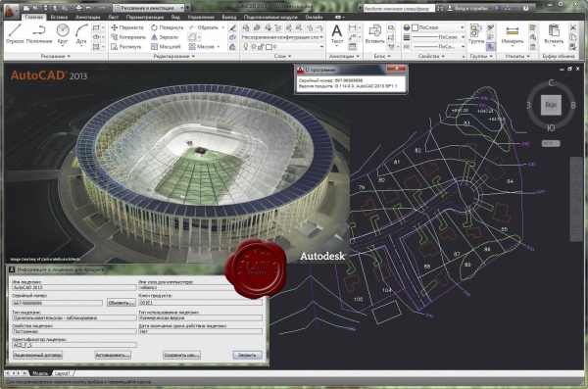Click the help question mark icon
588x389 pixels.
pyautogui.click(x=525, y=8)
